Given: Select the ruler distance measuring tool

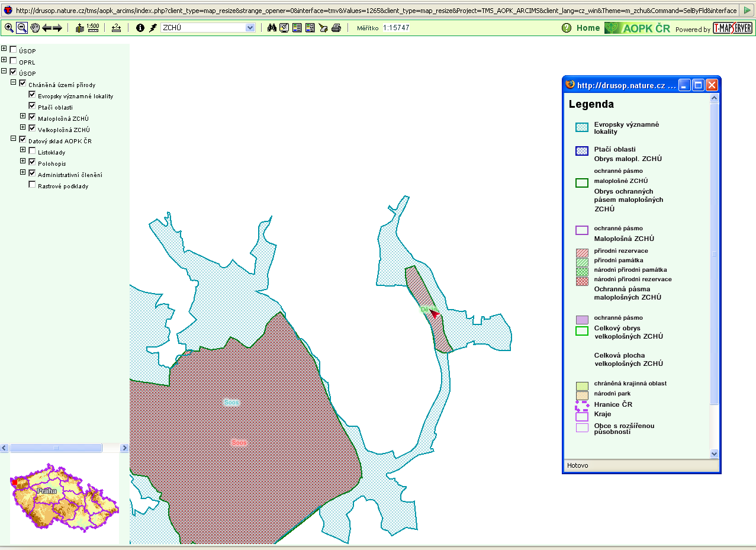Looking at the screenshot, I should tap(116, 28).
